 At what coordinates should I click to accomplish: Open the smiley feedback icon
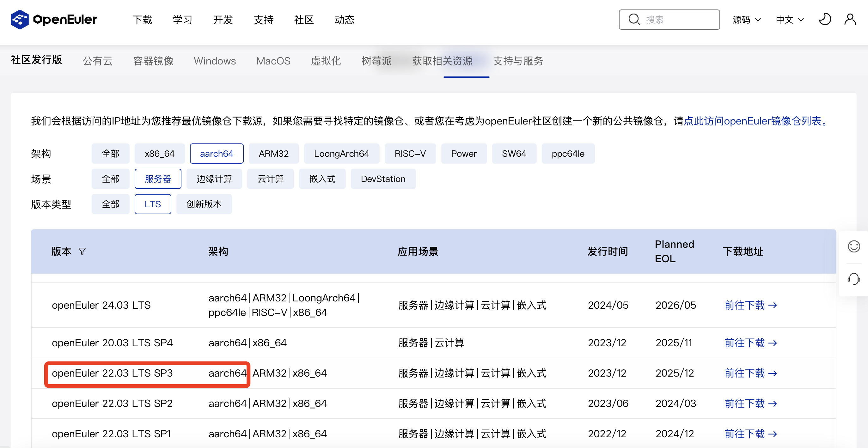tap(853, 246)
